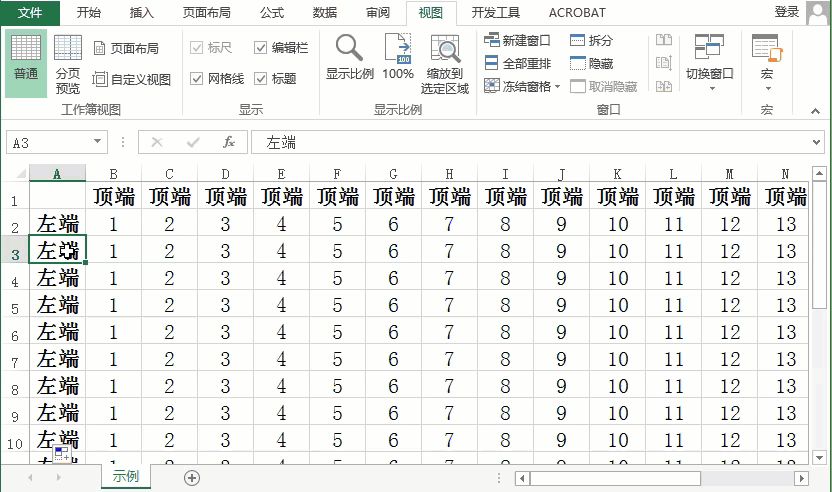832x492 pixels.
Task: Toggle the 标尺 ruler checkbox
Action: pos(196,48)
